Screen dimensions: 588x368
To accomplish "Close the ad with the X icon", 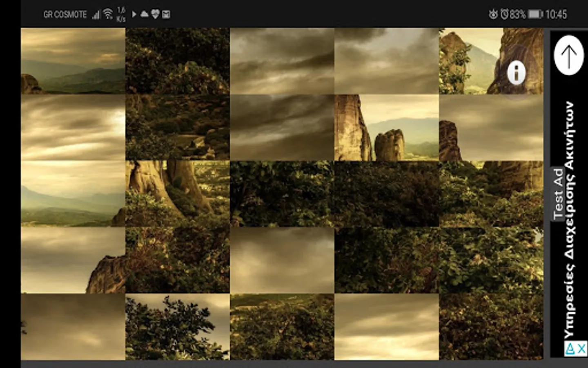I will pos(581,348).
